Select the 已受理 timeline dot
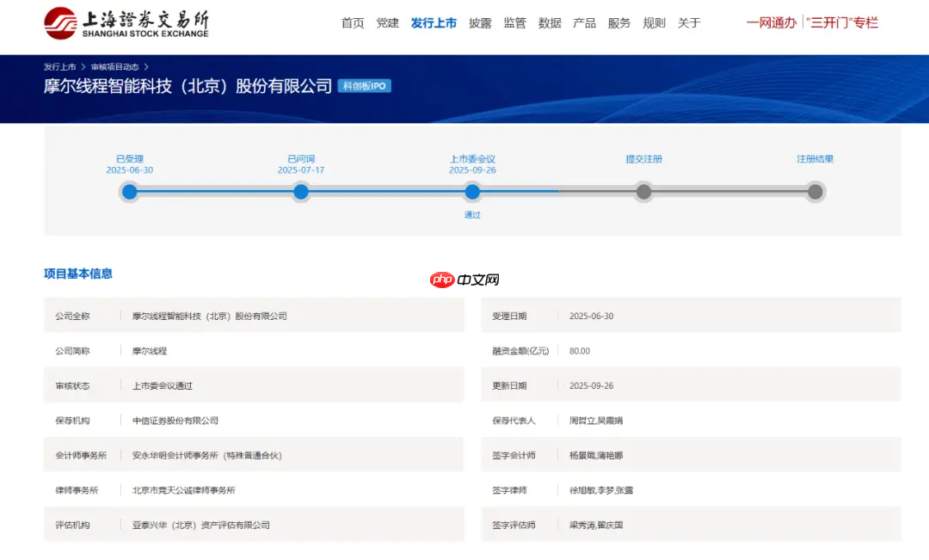The height and width of the screenshot is (560, 929). pos(130,192)
